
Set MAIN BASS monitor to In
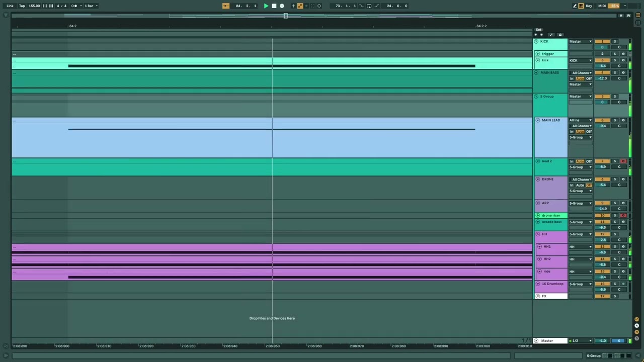click(572, 78)
